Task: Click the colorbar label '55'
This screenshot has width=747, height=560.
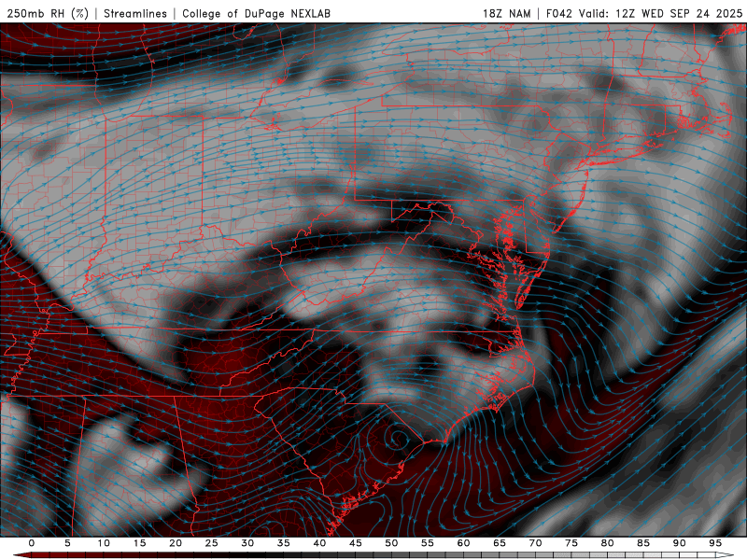Action: coord(428,543)
